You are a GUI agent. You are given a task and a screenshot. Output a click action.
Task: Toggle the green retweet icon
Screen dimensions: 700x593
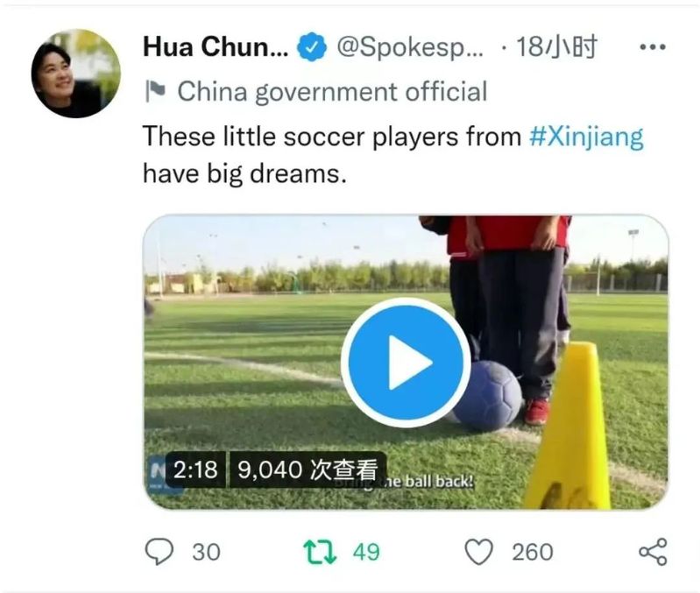(x=320, y=552)
